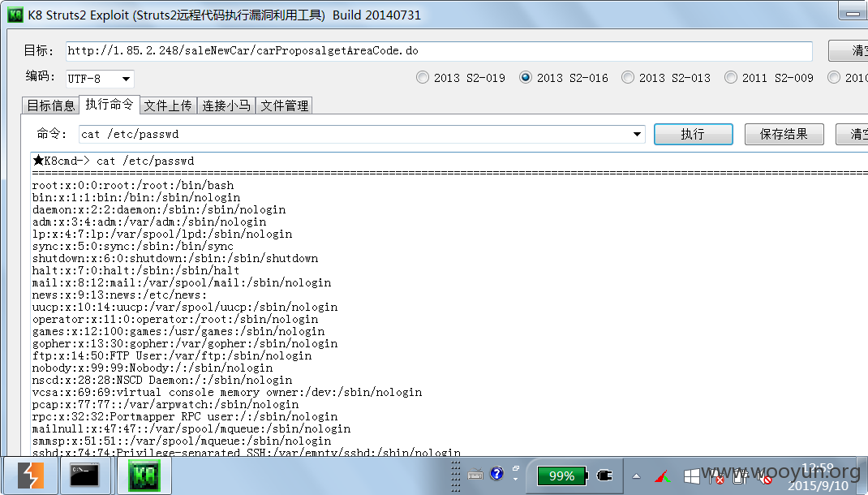Click the adm:x:3:4 output line
The image size is (868, 495).
coord(149,222)
